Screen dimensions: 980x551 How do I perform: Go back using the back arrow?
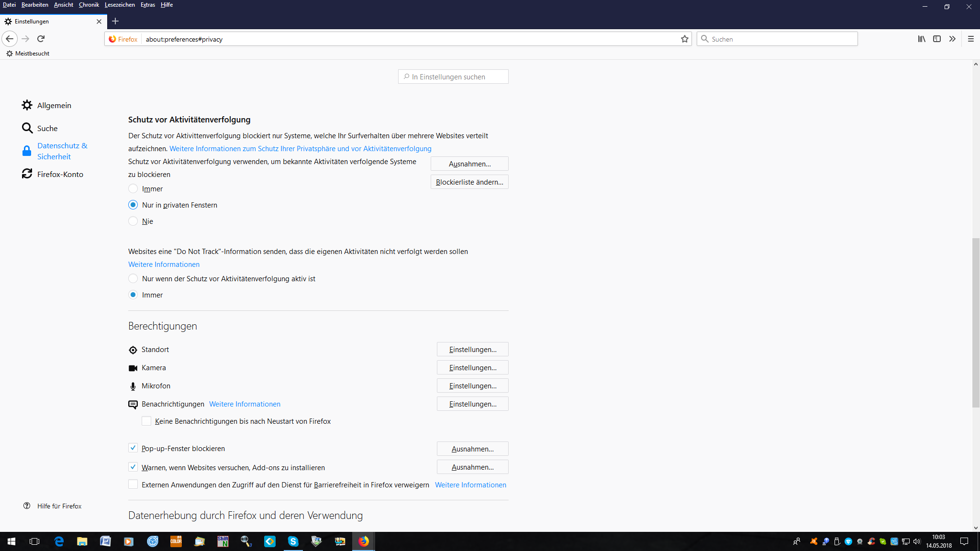click(10, 39)
